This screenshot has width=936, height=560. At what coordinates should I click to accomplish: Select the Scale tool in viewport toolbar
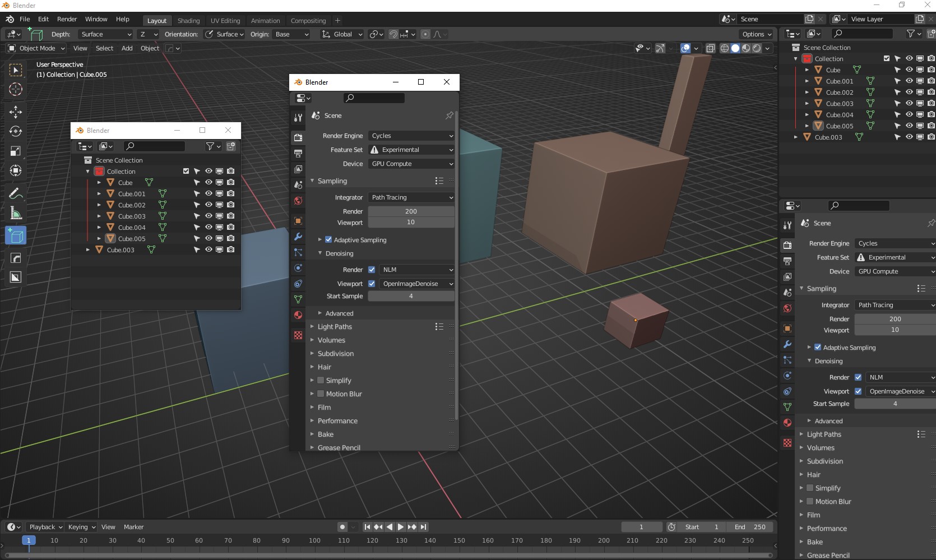pos(16,151)
